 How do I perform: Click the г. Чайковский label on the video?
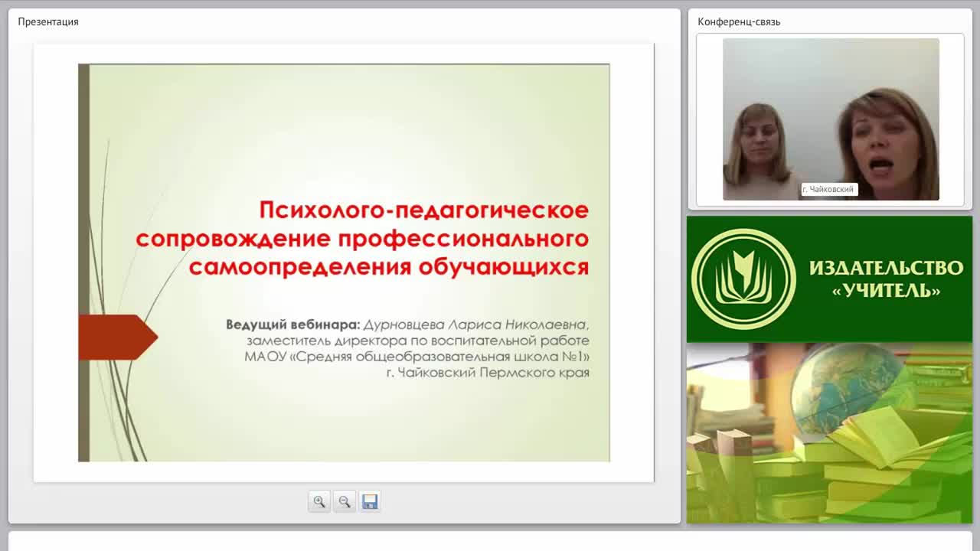coord(828,189)
